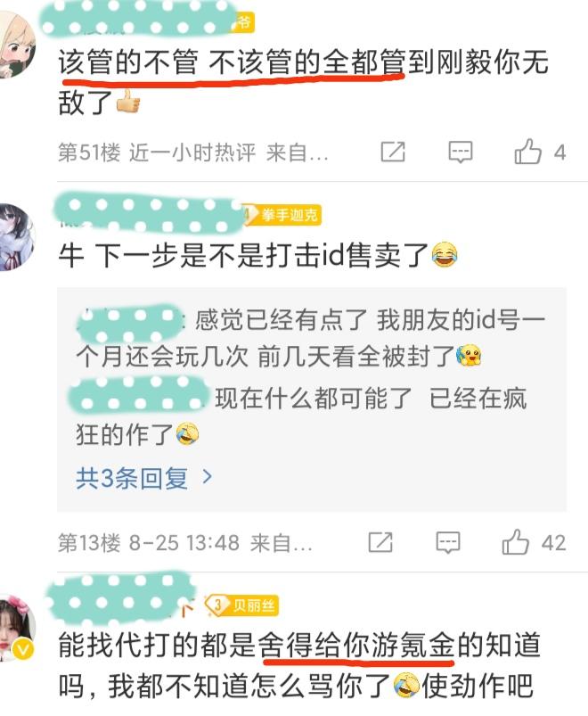588x716 pixels.
Task: View first commenter's blonde avatar
Action: 16,45
